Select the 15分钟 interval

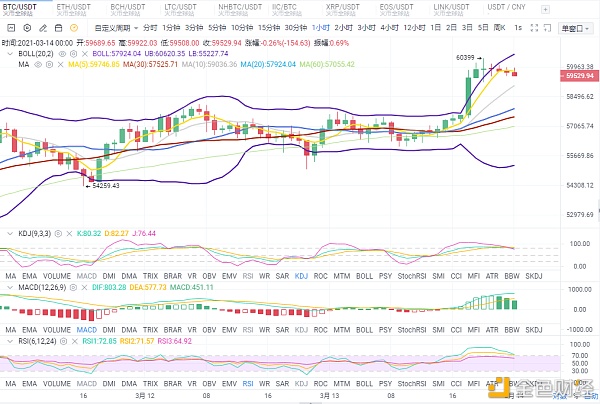click(x=269, y=28)
